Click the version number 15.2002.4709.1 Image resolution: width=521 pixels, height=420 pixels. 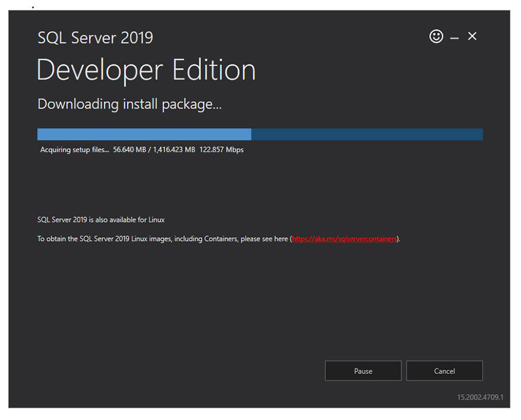(x=480, y=397)
